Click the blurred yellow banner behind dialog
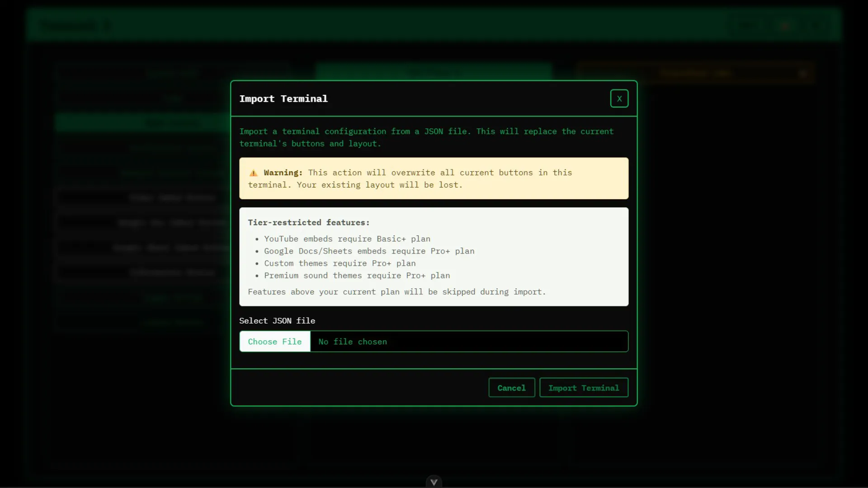Image resolution: width=868 pixels, height=488 pixels. click(x=695, y=73)
